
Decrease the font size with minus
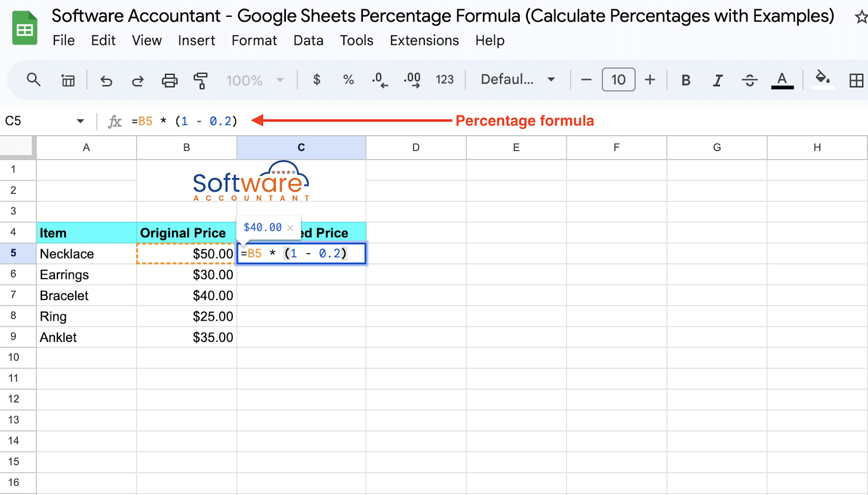coord(586,80)
